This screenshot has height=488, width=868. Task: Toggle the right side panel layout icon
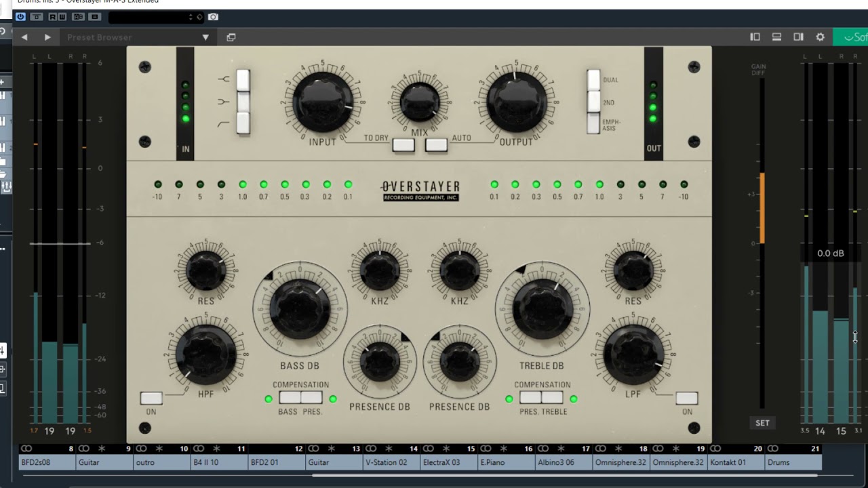[798, 37]
